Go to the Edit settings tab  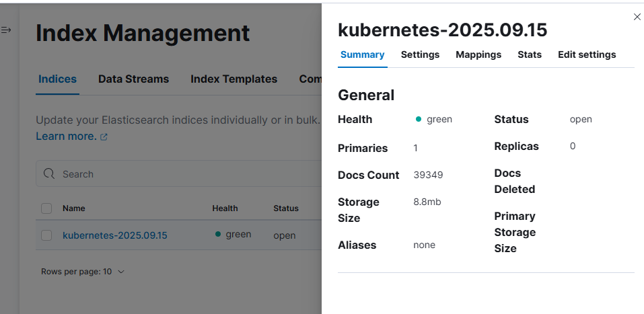[586, 54]
